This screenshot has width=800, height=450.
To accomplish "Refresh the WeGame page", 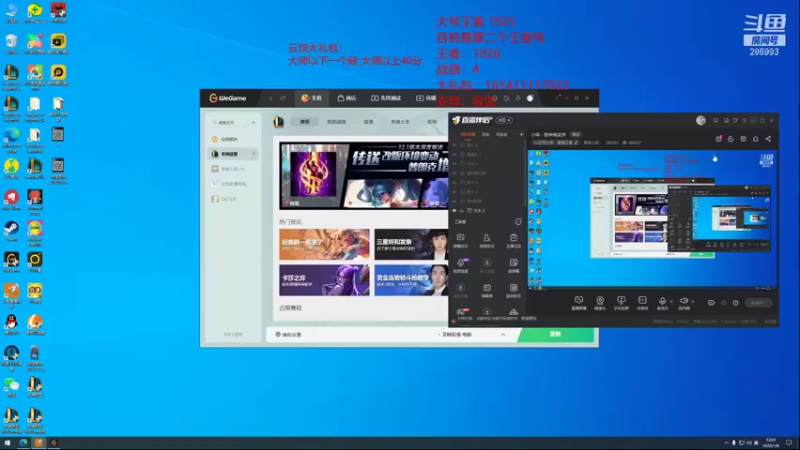I will click(283, 98).
